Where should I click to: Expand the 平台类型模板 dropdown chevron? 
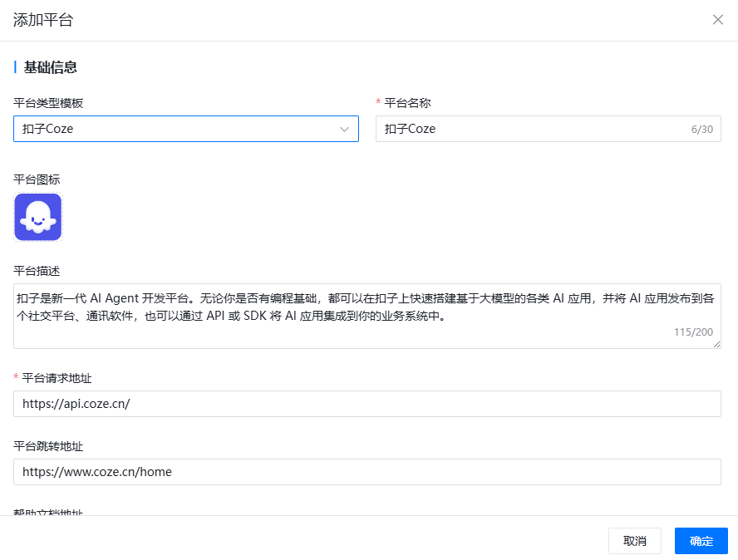(344, 130)
